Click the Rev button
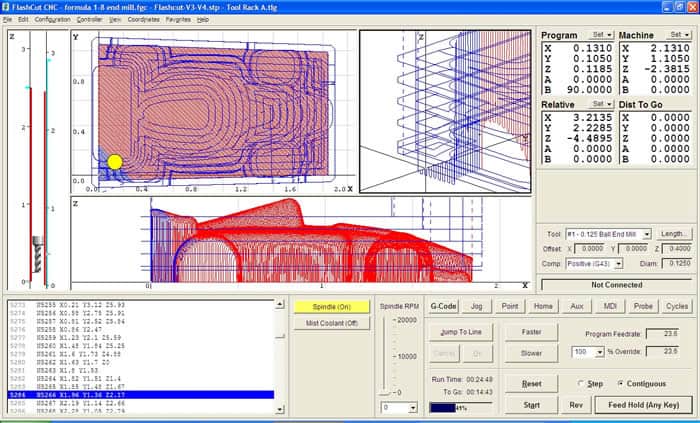 pos(576,405)
